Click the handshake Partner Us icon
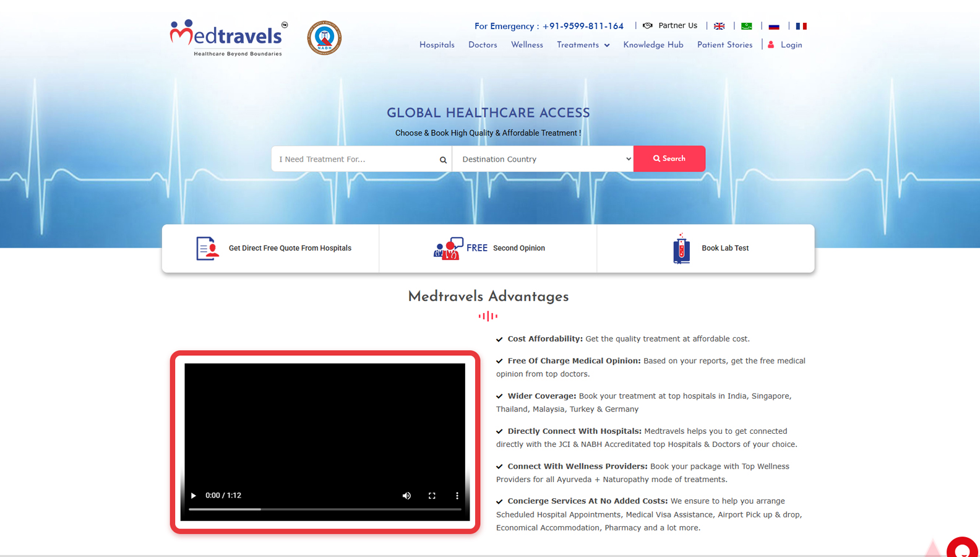 (x=648, y=26)
